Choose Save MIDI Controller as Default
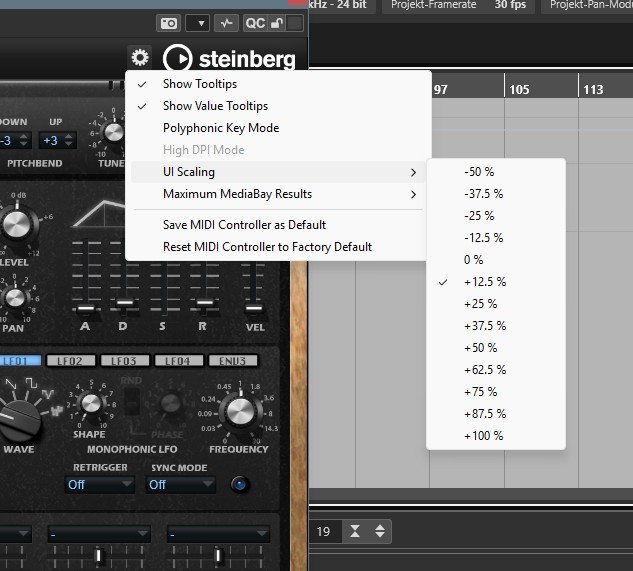The image size is (633, 571). [x=244, y=225]
